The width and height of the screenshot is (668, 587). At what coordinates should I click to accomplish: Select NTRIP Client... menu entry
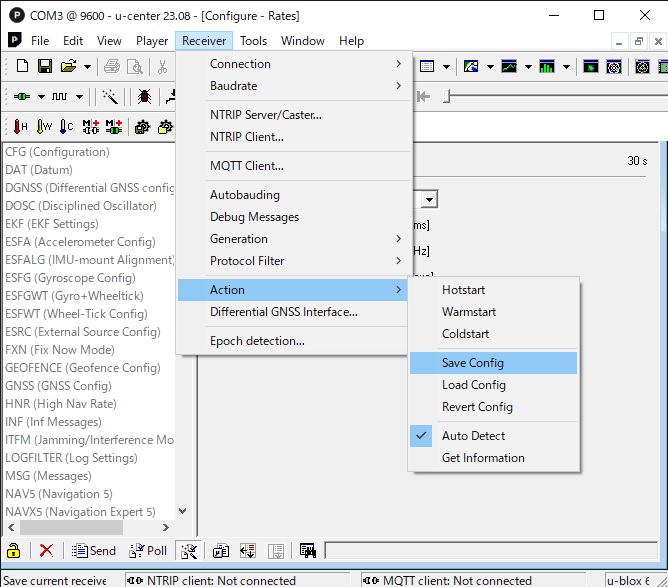tap(295, 137)
